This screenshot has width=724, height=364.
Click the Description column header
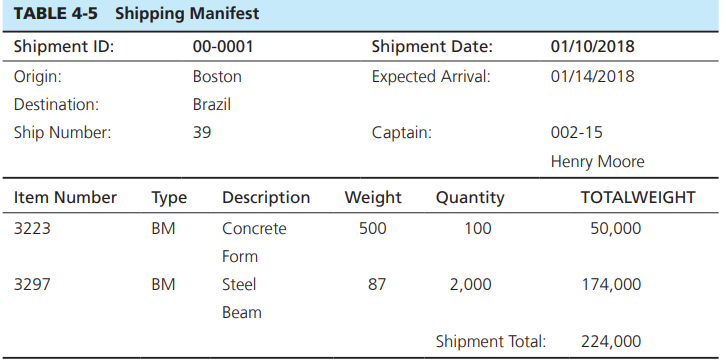click(x=266, y=198)
